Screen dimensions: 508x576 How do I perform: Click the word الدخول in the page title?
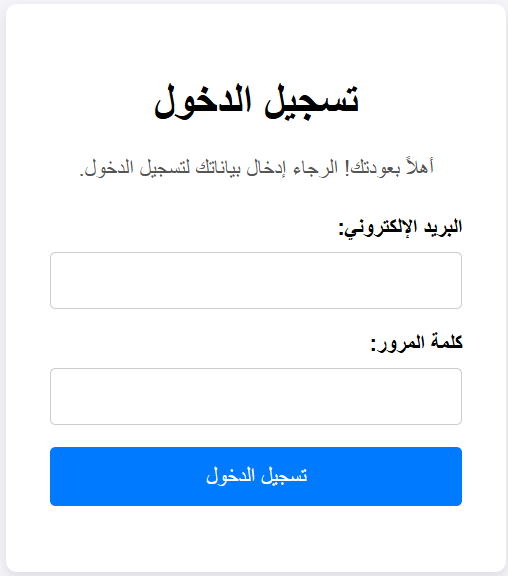click(203, 101)
